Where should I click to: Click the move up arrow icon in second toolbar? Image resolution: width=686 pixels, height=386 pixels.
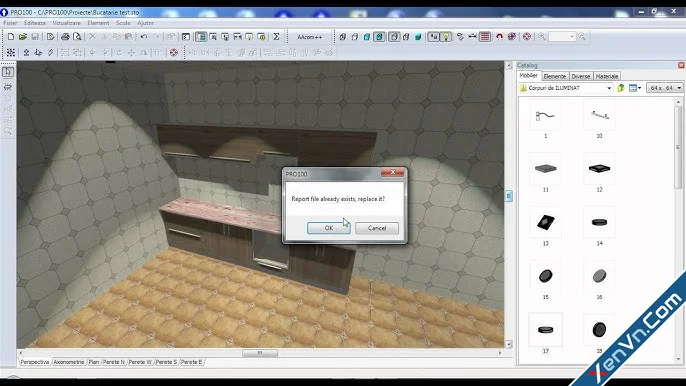26,53
